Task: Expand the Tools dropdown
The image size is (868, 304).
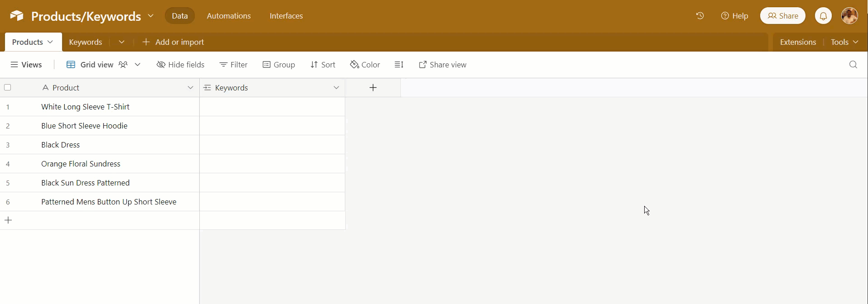Action: click(844, 42)
